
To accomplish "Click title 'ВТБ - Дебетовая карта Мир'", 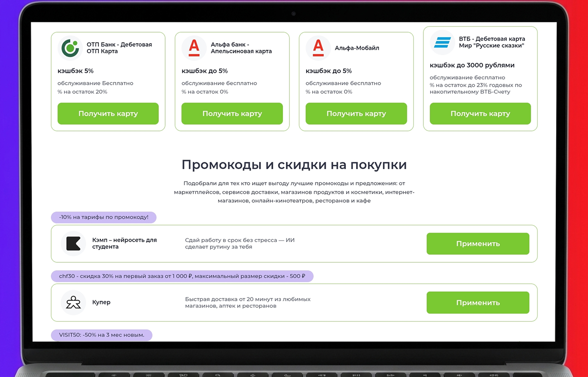I will click(x=492, y=42).
